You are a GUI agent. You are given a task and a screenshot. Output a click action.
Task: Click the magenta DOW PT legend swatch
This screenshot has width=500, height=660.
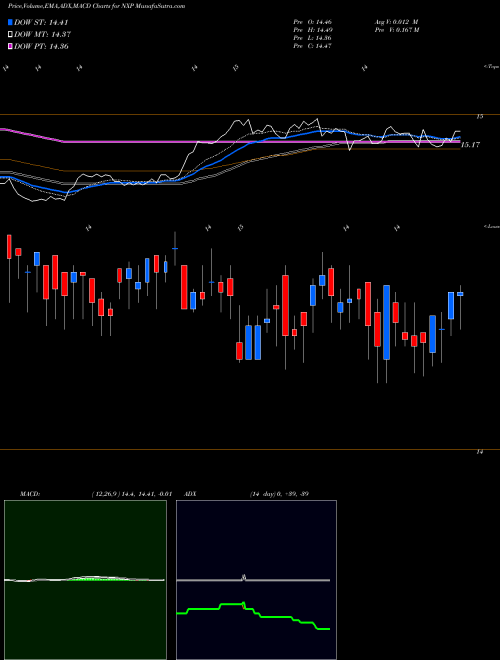(10, 46)
